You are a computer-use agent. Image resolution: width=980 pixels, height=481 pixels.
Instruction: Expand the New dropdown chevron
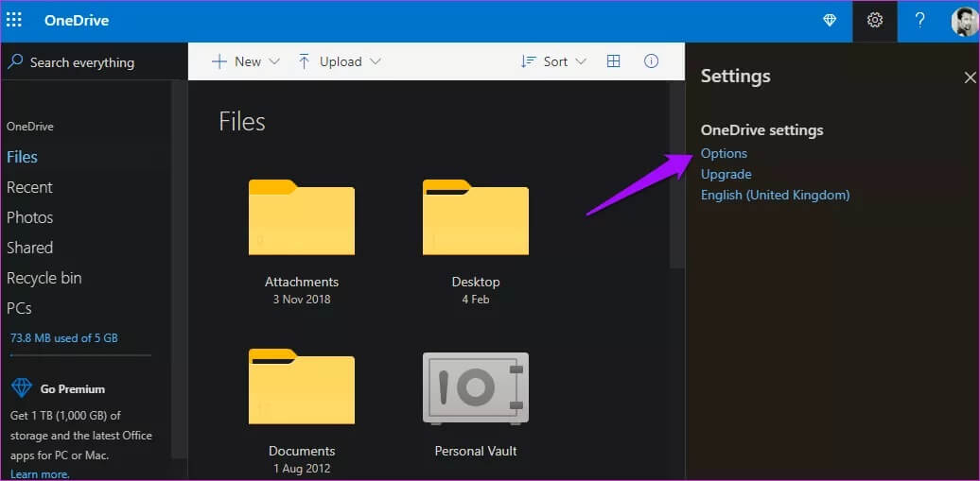[x=273, y=61]
